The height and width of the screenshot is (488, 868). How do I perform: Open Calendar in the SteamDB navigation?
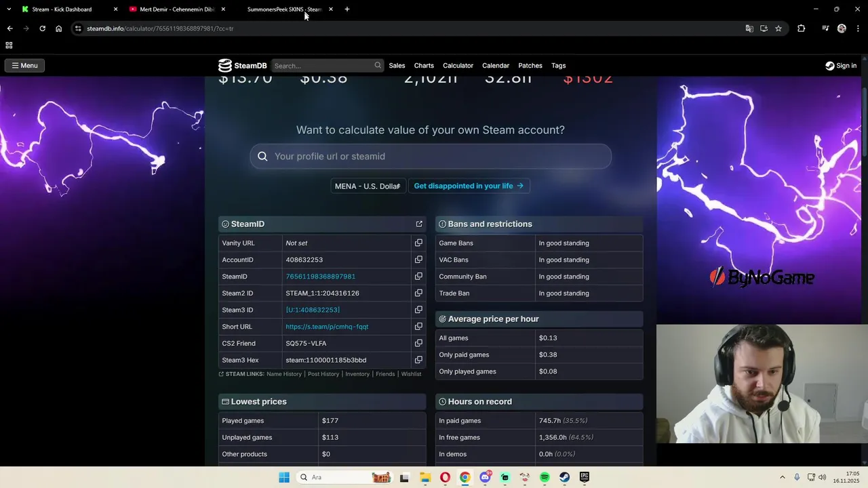496,66
